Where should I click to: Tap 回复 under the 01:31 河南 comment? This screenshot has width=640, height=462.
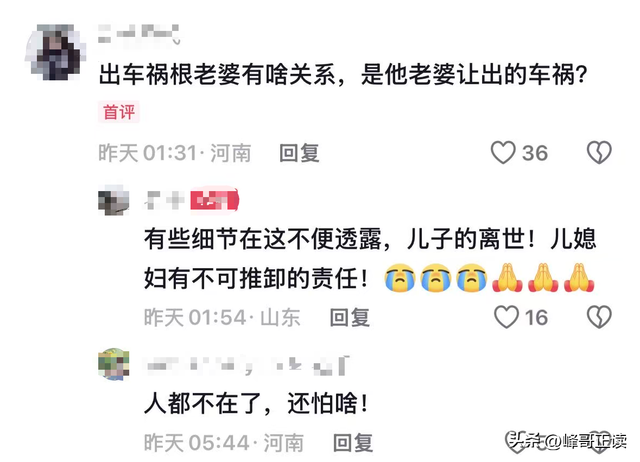pyautogui.click(x=299, y=153)
